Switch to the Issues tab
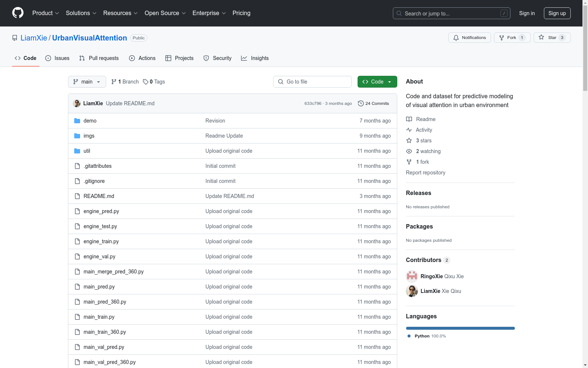 coord(57,58)
